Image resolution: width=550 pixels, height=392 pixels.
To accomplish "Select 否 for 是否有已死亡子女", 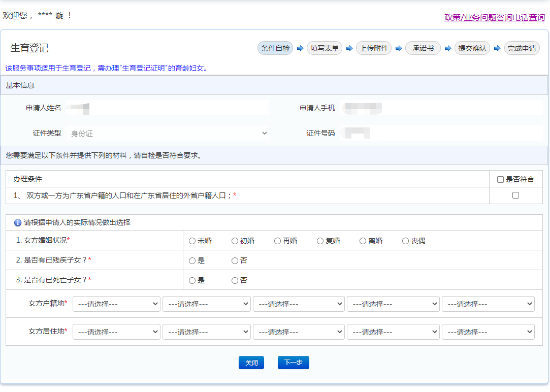I will (x=235, y=280).
